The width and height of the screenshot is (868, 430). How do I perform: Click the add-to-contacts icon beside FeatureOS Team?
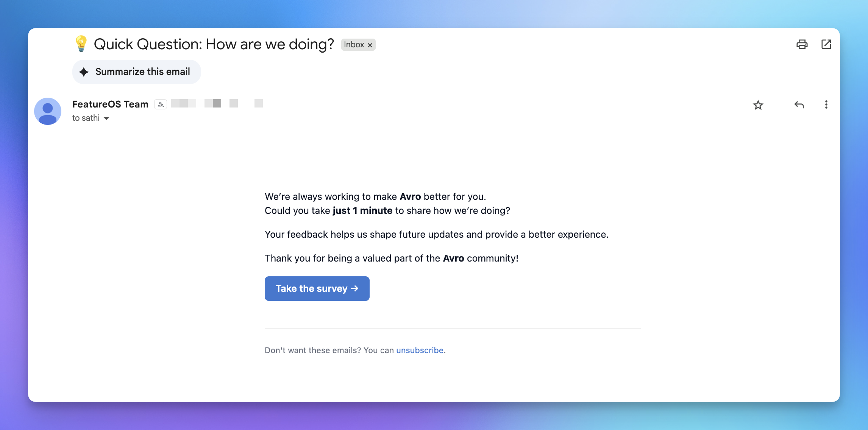(x=160, y=104)
